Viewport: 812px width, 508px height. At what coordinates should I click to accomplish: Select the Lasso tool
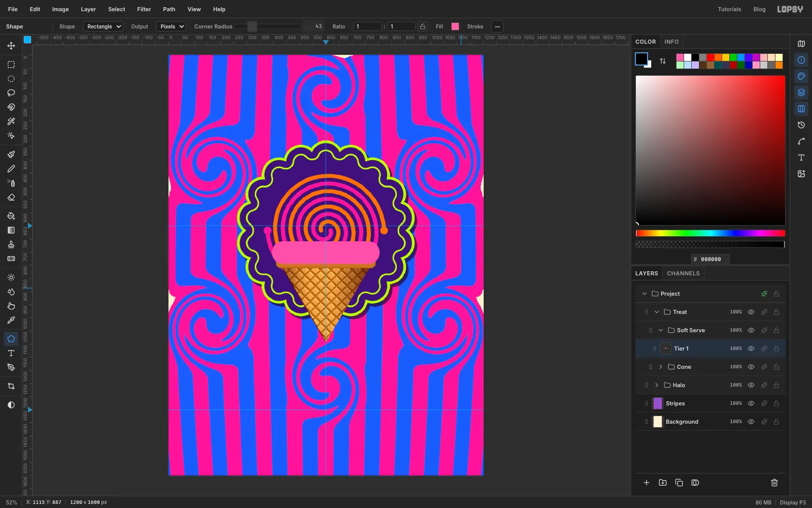(11, 93)
